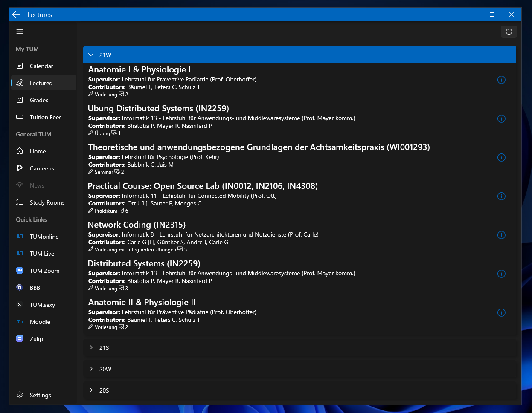This screenshot has height=413, width=532.
Task: Collapse the 21W semester section
Action: pos(299,55)
